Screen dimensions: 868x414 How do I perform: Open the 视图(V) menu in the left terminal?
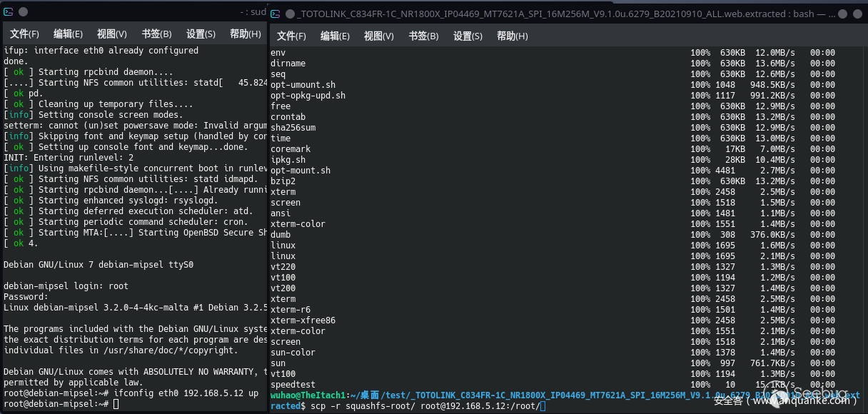112,34
